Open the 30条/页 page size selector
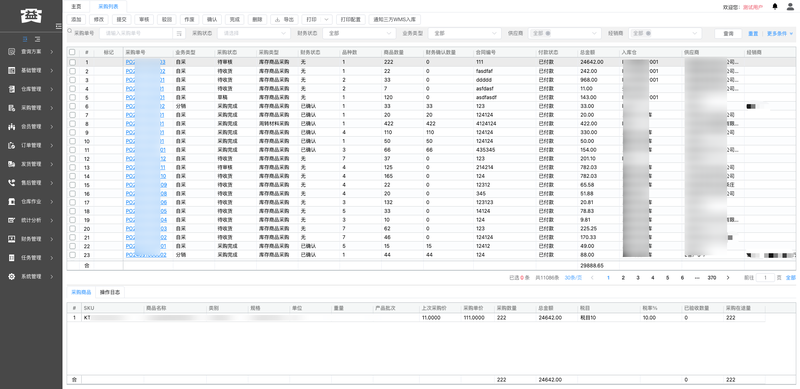This screenshot has height=389, width=800. [573, 278]
